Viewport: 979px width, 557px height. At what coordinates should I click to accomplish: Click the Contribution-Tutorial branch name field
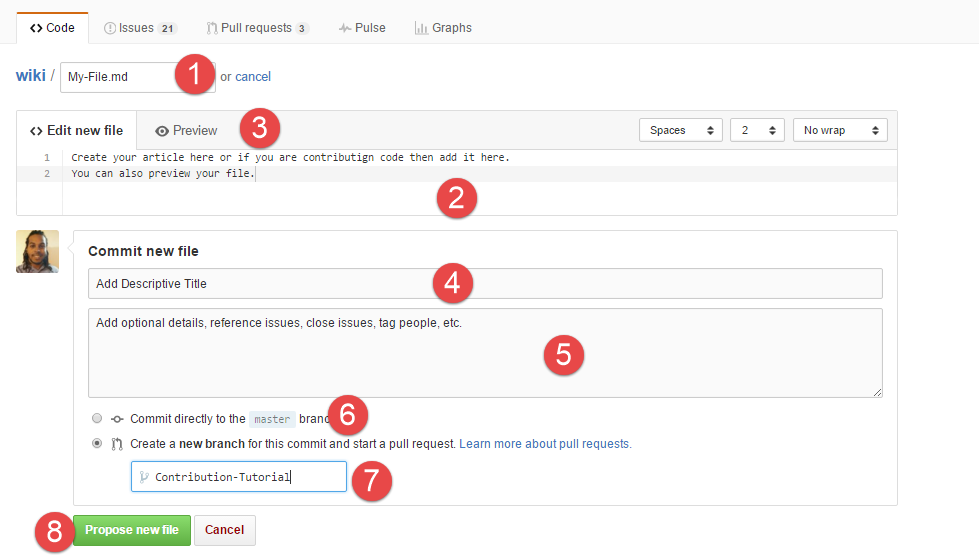pos(240,477)
